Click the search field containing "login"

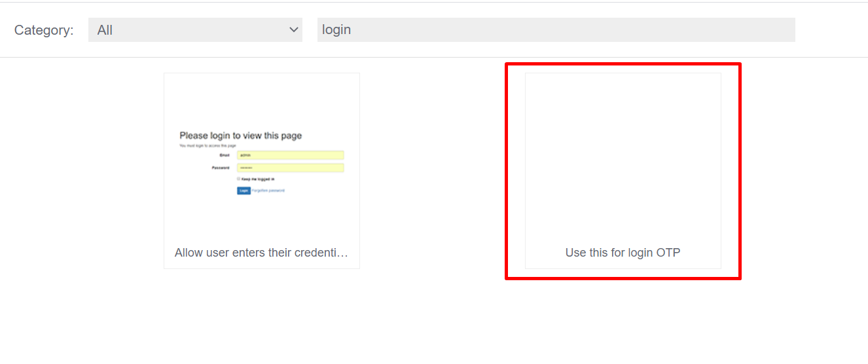[x=556, y=30]
